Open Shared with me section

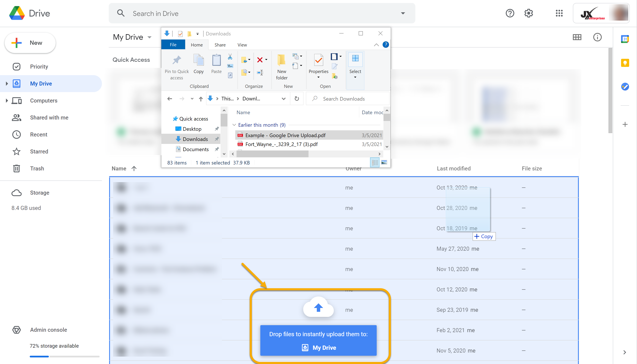coord(49,118)
